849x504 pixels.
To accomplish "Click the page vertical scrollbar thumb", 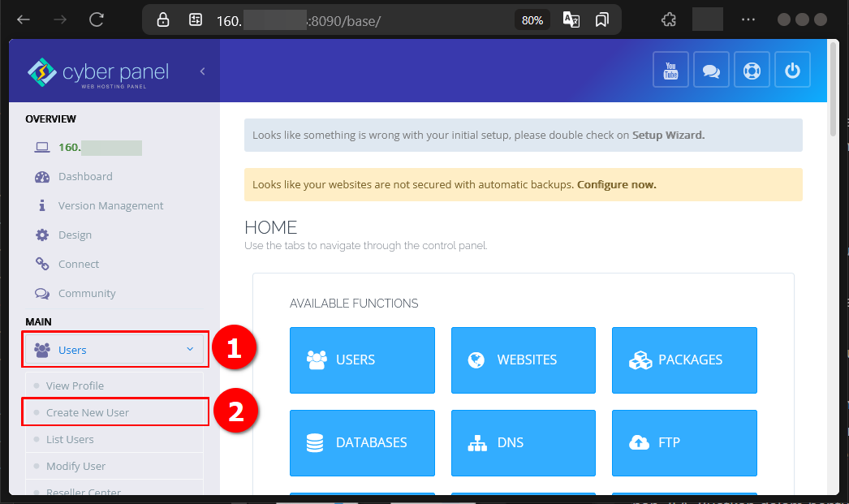I will coord(834,89).
